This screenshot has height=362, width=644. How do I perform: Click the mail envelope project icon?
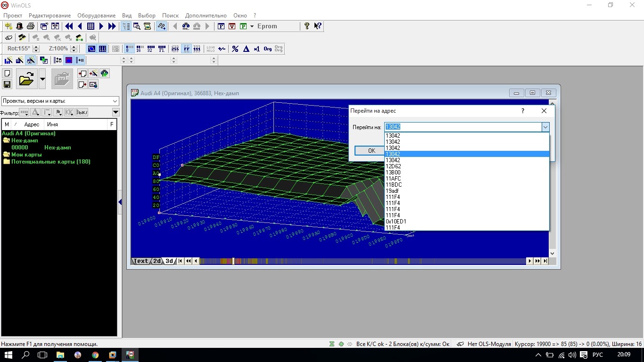(93, 84)
